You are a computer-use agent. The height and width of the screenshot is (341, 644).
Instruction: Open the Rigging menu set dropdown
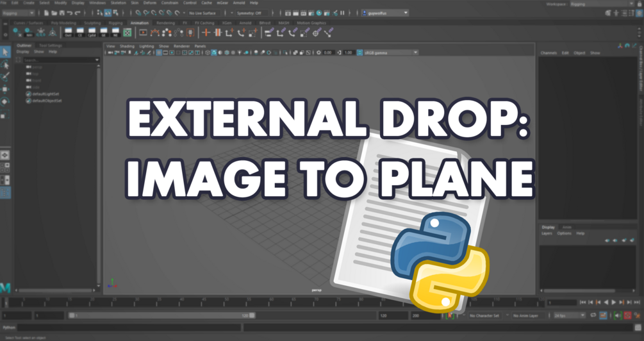[18, 13]
